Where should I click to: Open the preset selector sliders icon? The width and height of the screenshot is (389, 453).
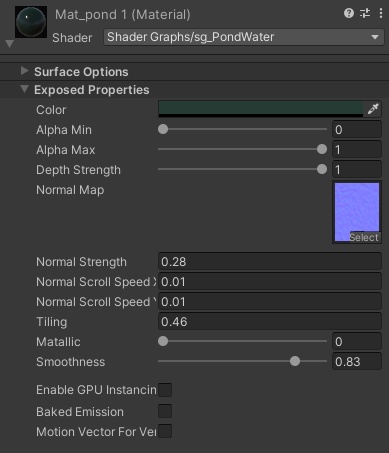[x=365, y=13]
